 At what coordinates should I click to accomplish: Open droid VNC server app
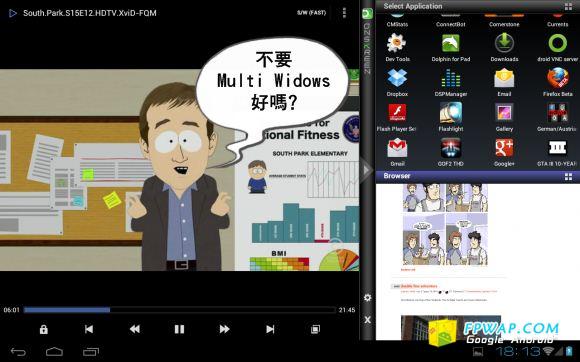point(557,47)
